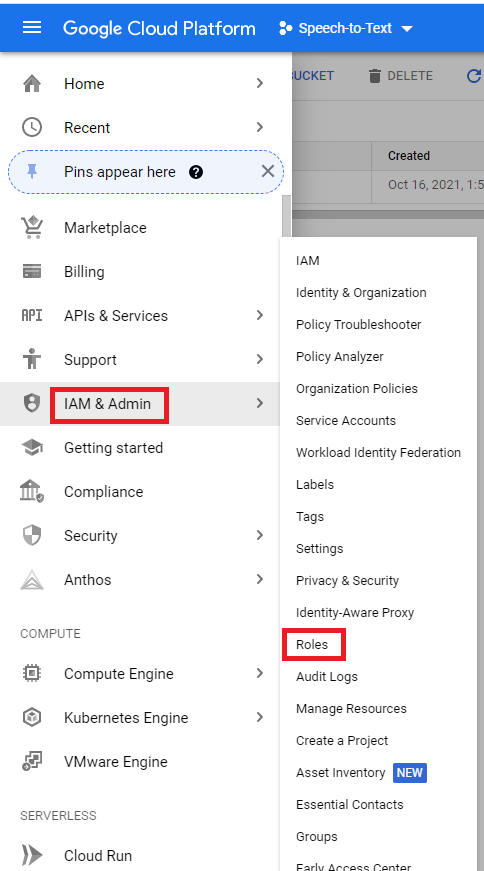This screenshot has width=484, height=871.
Task: Click the Compute Engine chip icon
Action: [x=32, y=673]
